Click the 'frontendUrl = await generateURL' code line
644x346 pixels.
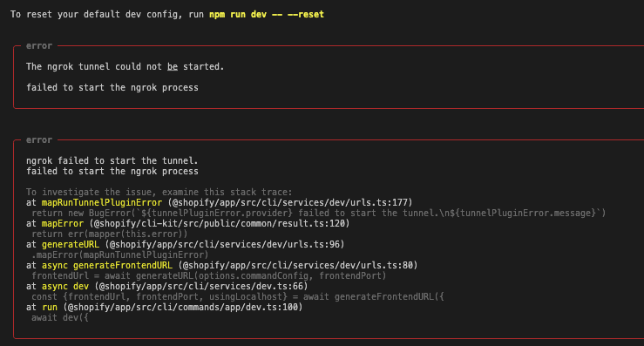(x=208, y=276)
